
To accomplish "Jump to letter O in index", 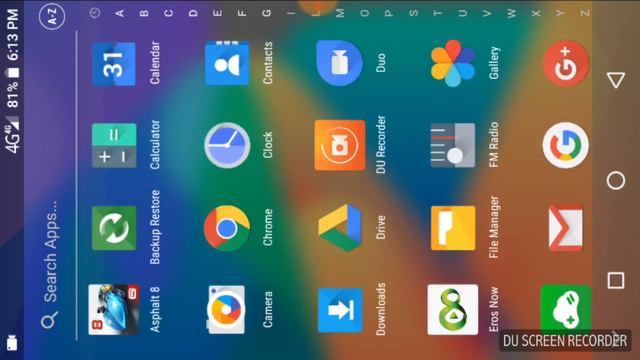I will pyautogui.click(x=364, y=13).
